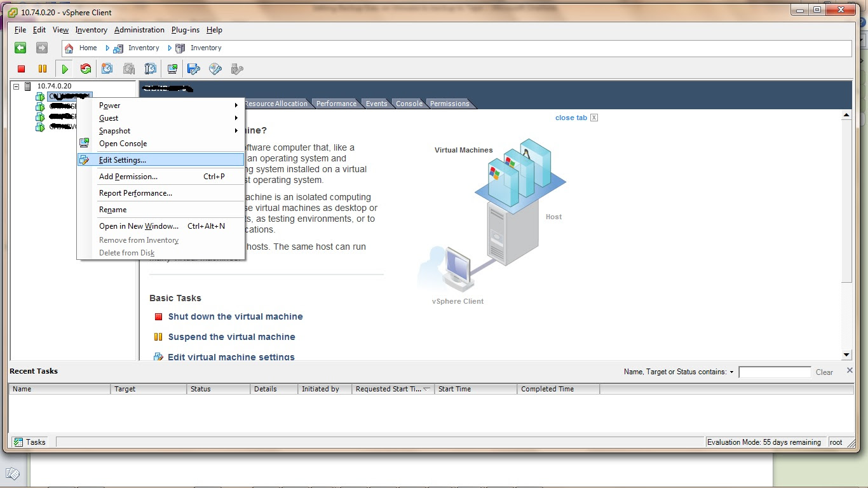Choose Edit Settings... from the context menu

pos(160,160)
